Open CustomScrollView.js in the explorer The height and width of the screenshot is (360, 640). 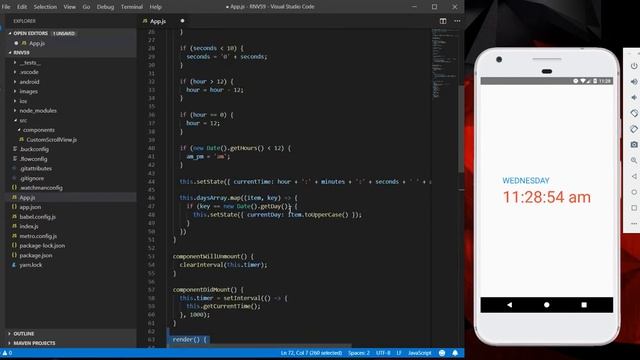point(51,140)
